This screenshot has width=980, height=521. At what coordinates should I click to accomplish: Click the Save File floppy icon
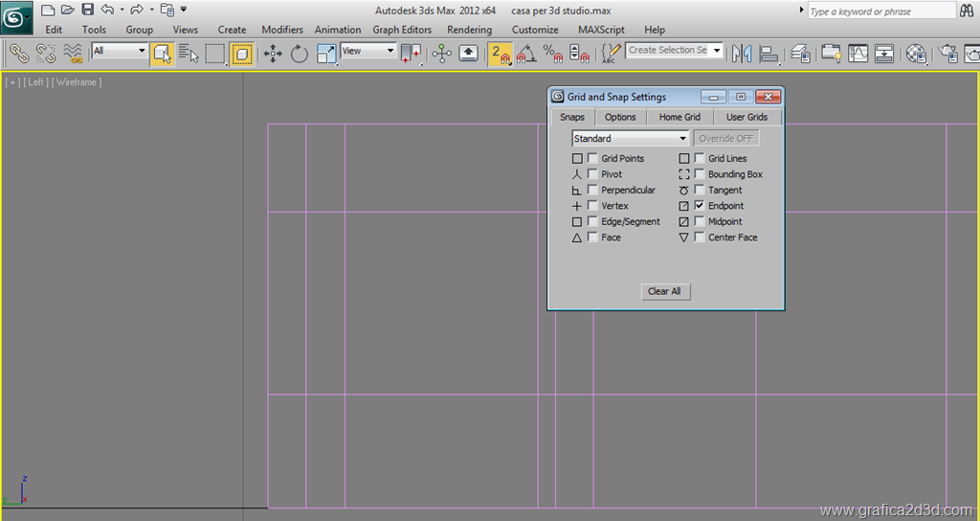click(87, 10)
